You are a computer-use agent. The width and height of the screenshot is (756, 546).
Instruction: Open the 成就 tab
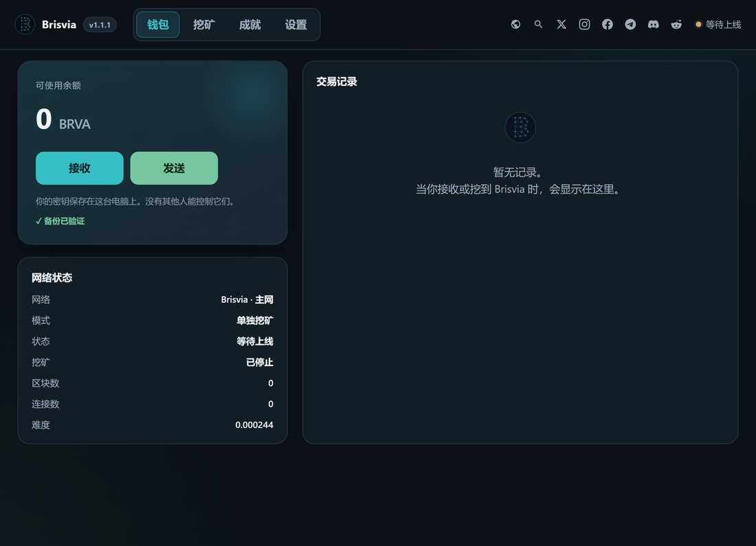coord(249,25)
